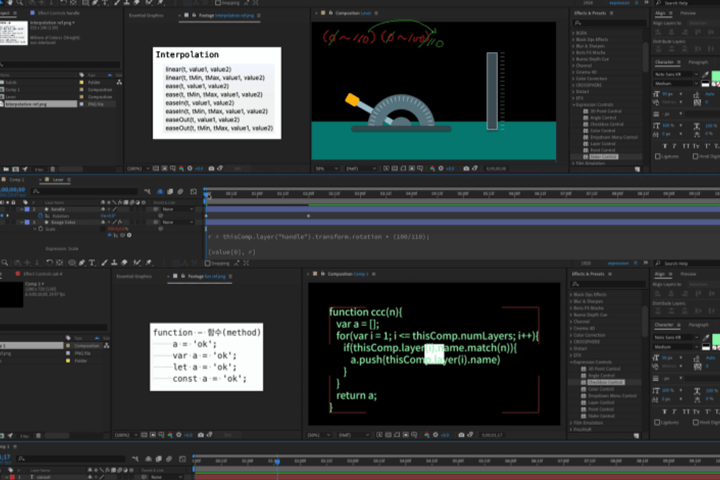The height and width of the screenshot is (480, 720).
Task: Select the Zoom tool in lower window toolbar
Action: click(x=5, y=263)
